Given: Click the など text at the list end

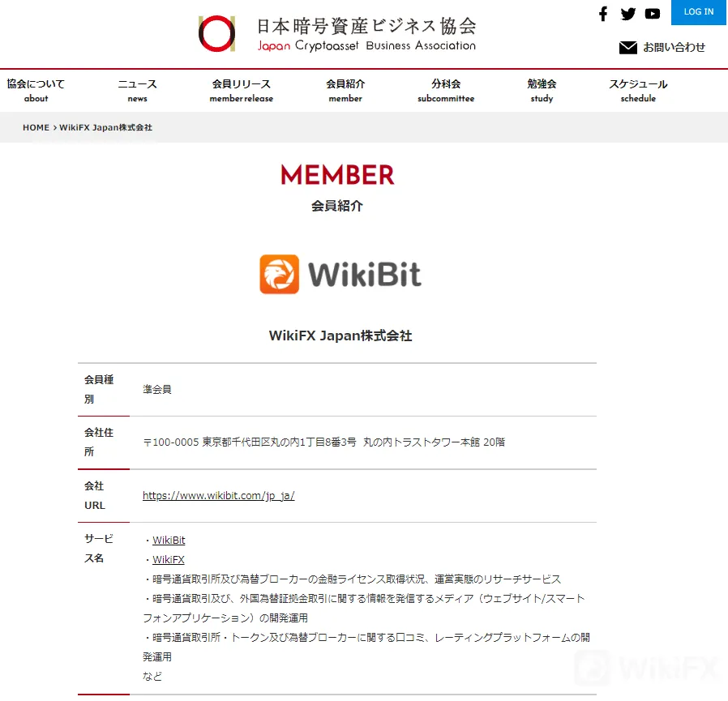Looking at the screenshot, I should [x=152, y=677].
